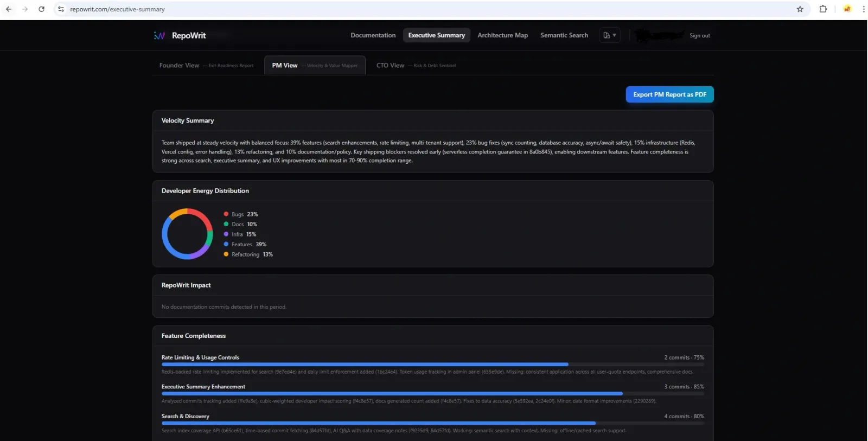The width and height of the screenshot is (868, 441).
Task: Go to Semantic Search page
Action: point(564,35)
